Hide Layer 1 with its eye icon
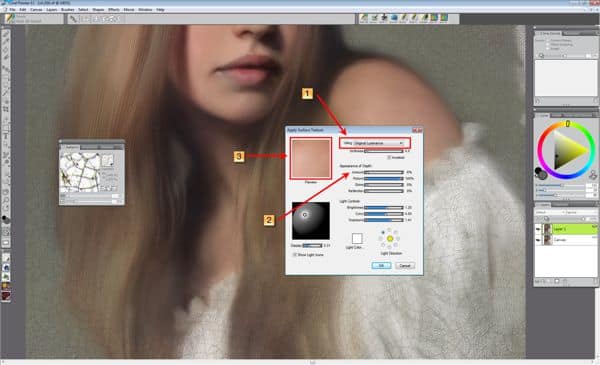The width and height of the screenshot is (600, 365). click(x=538, y=229)
